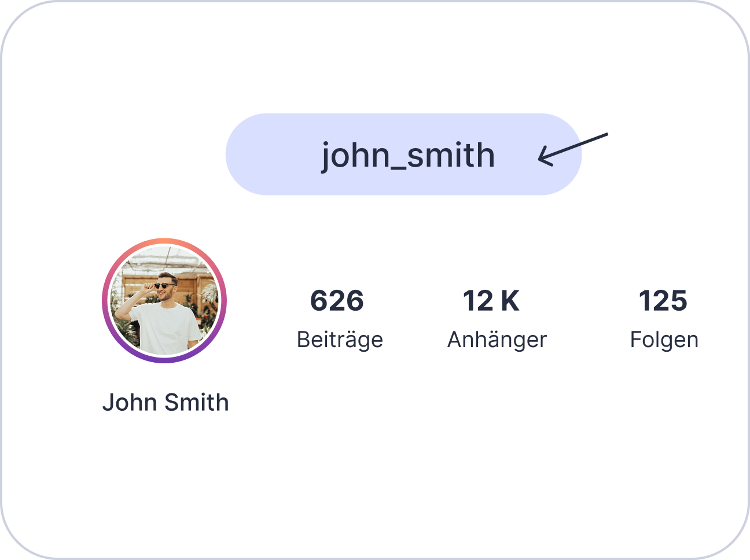Click the Anhänger label
750x560 pixels.
pyautogui.click(x=497, y=340)
